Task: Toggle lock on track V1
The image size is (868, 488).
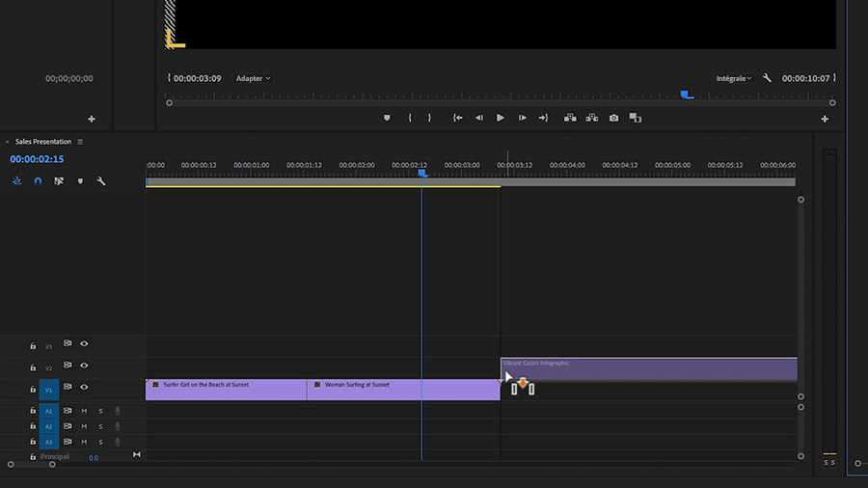Action: point(33,390)
